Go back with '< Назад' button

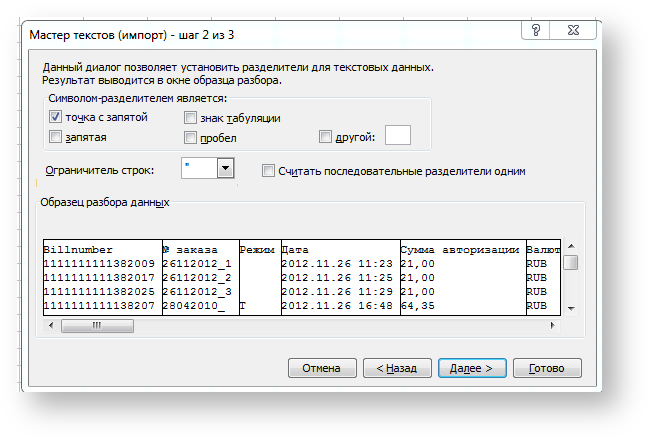[397, 368]
